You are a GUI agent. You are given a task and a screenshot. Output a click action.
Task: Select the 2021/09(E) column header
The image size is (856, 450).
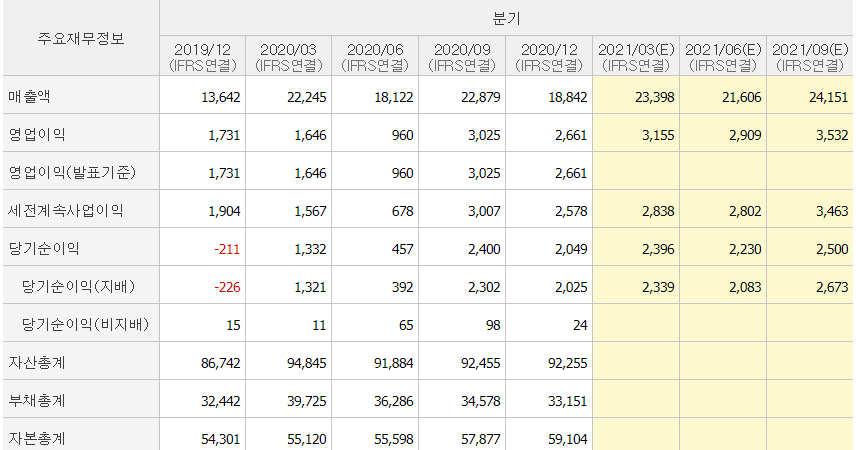coord(810,57)
